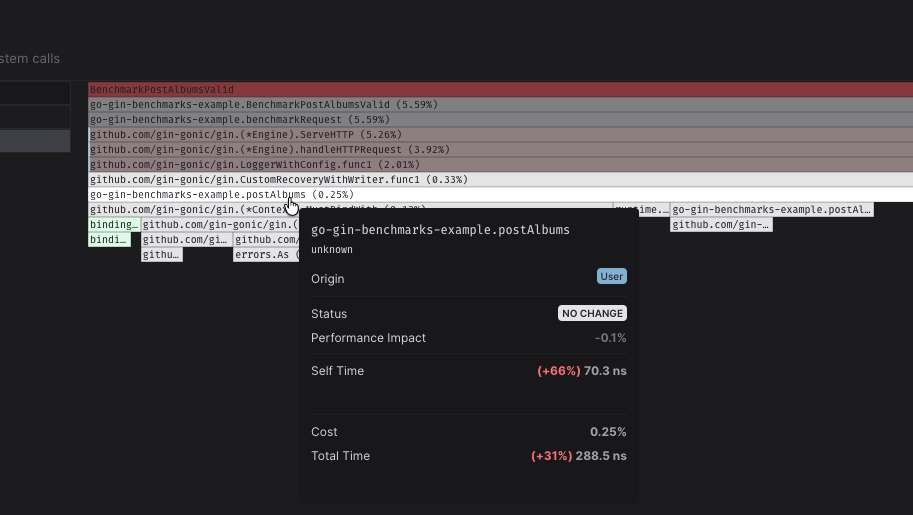
Task: Click the User origin badge
Action: pyautogui.click(x=611, y=276)
